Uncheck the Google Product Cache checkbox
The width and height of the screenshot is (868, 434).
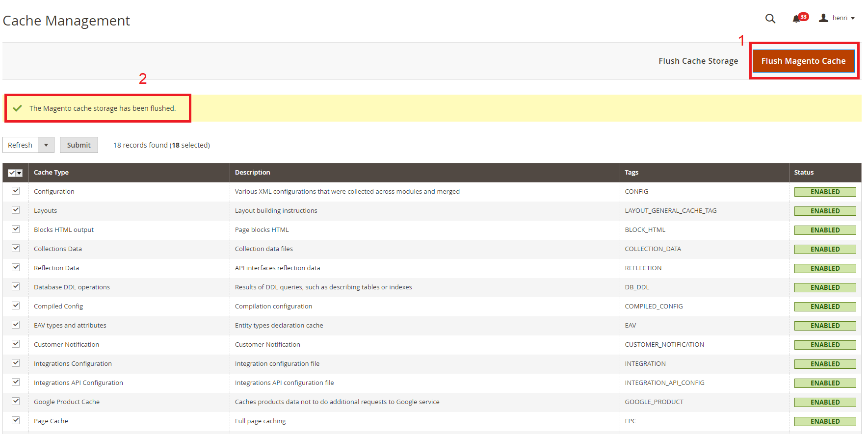[16, 401]
